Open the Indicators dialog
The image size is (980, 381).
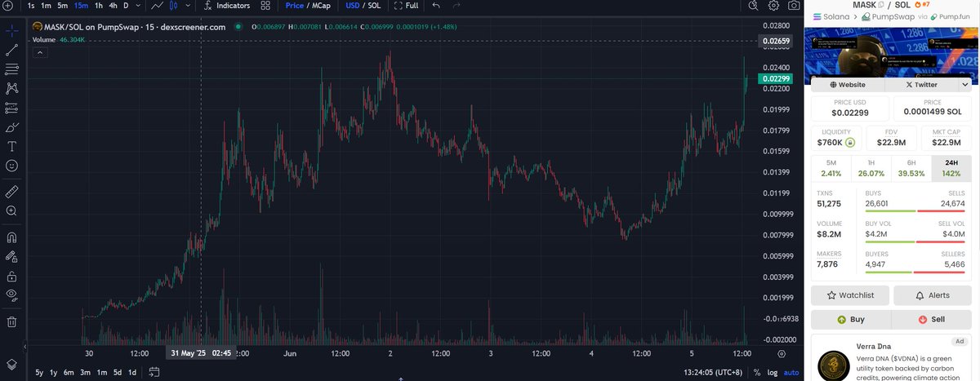(227, 6)
